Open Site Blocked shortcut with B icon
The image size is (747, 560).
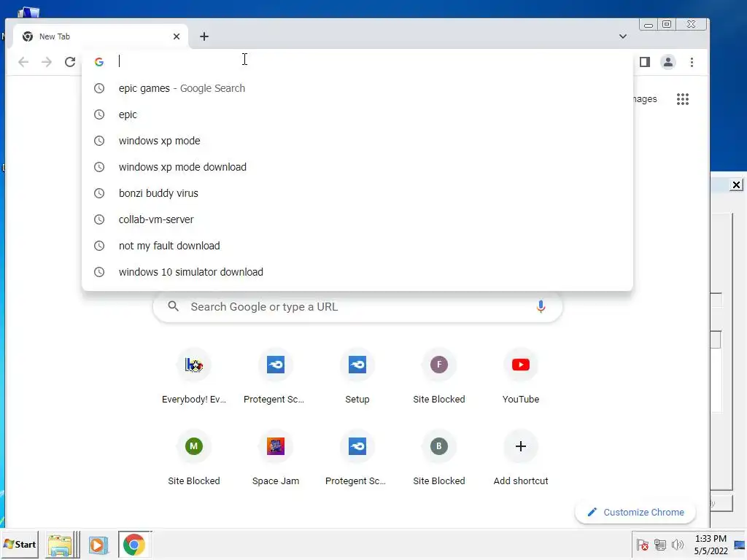pos(438,459)
